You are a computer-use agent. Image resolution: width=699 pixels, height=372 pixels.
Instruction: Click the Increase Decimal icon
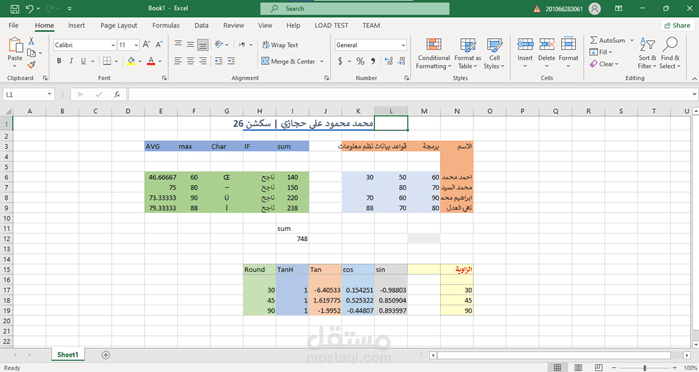pyautogui.click(x=388, y=61)
